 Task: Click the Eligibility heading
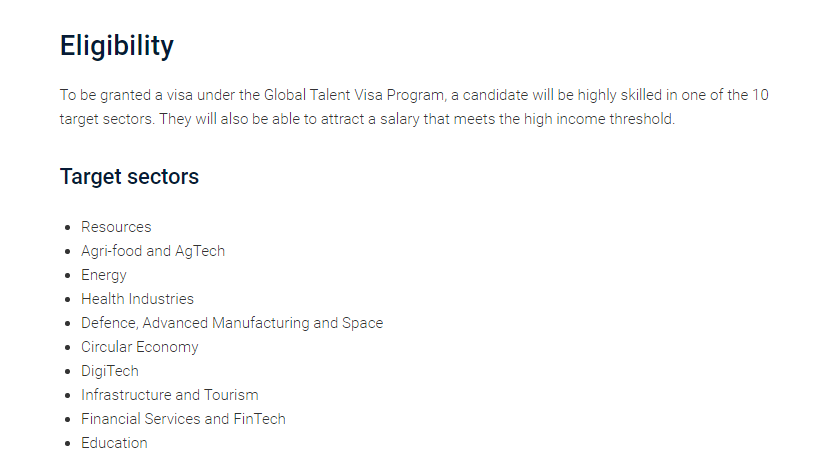pos(116,46)
